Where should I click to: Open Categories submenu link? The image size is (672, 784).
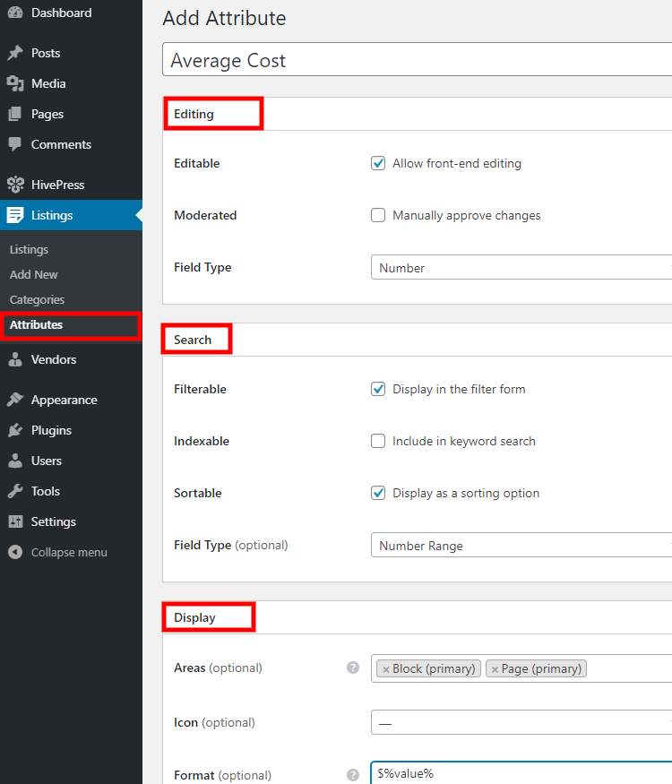(37, 299)
